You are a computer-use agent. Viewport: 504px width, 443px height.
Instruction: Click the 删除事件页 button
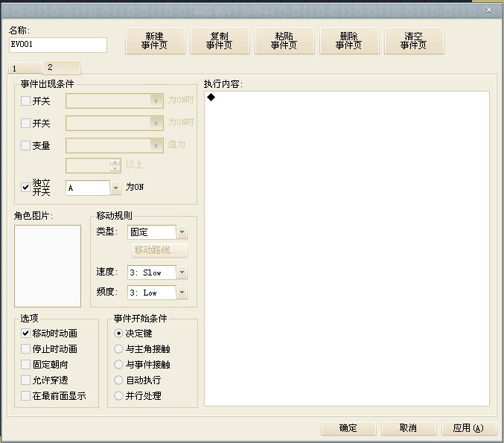[x=349, y=40]
